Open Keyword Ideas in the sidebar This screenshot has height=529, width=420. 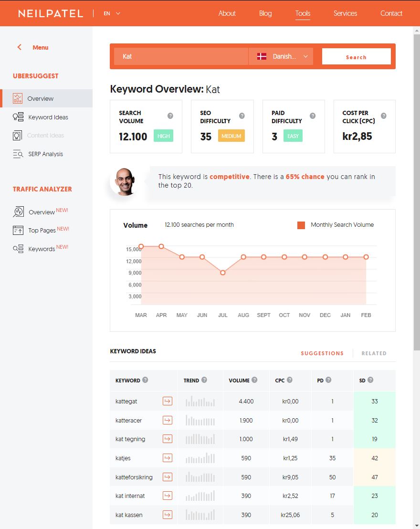[48, 117]
